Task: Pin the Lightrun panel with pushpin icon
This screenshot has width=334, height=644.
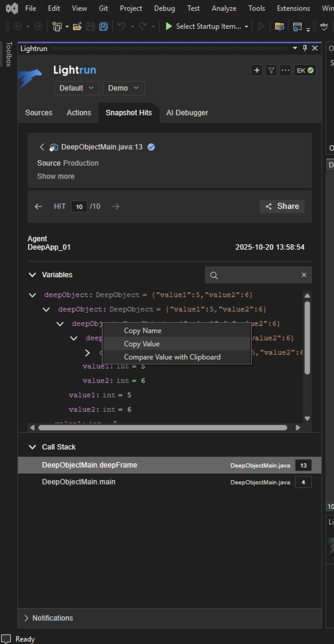Action: pyautogui.click(x=305, y=48)
